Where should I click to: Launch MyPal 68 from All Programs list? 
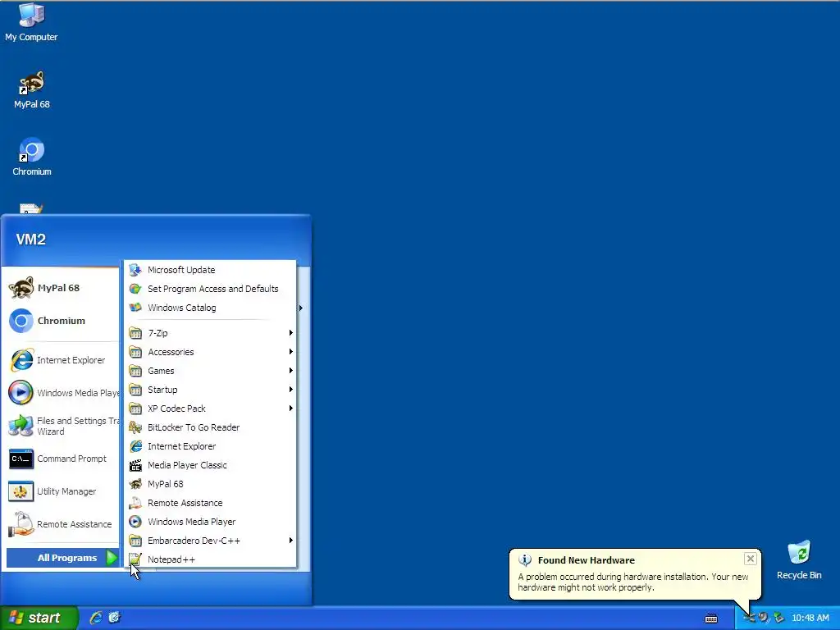210,484
